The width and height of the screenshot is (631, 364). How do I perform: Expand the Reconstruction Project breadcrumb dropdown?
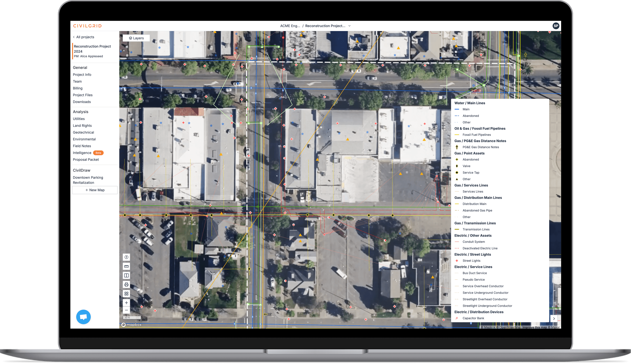(x=349, y=26)
